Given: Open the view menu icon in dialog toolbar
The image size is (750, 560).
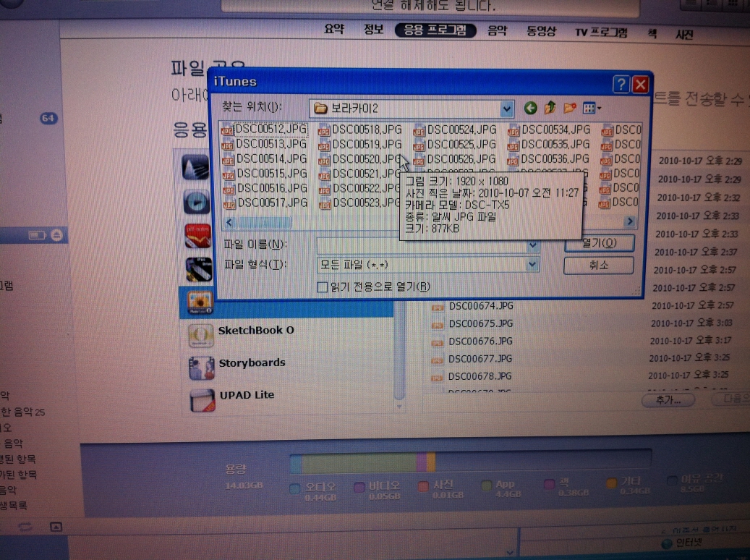Looking at the screenshot, I should 591,109.
